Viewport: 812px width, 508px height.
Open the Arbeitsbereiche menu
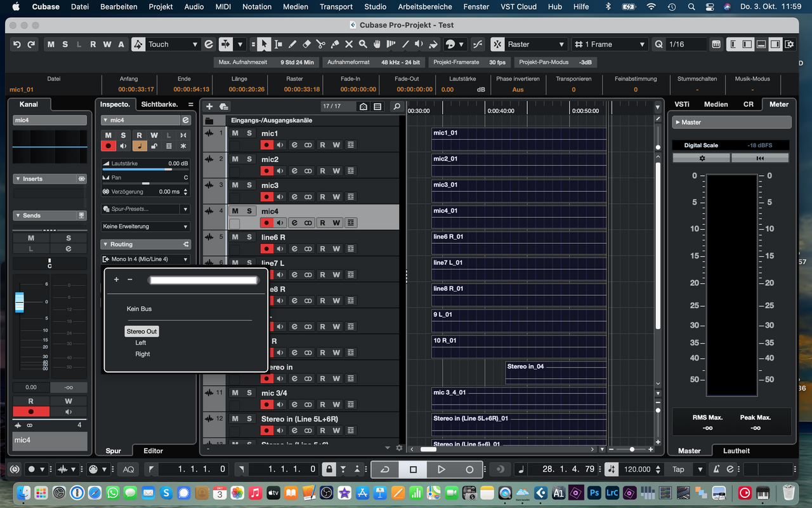tap(425, 7)
